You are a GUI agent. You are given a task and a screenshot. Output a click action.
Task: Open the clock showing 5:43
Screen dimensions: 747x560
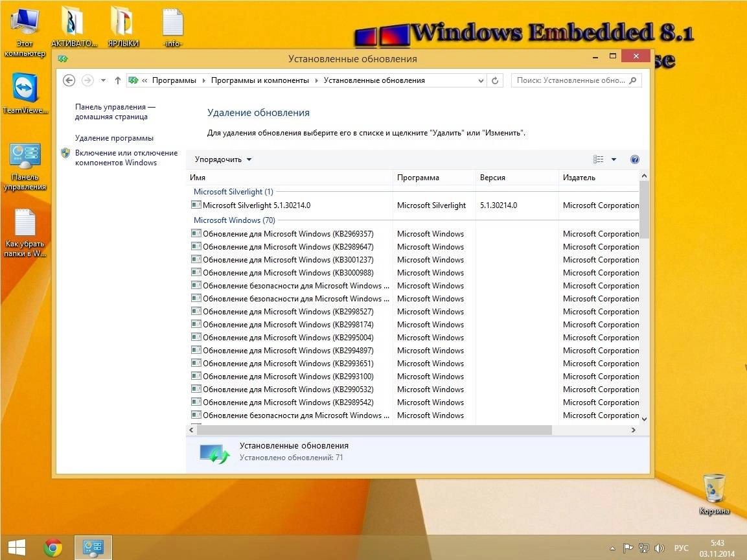pyautogui.click(x=717, y=548)
